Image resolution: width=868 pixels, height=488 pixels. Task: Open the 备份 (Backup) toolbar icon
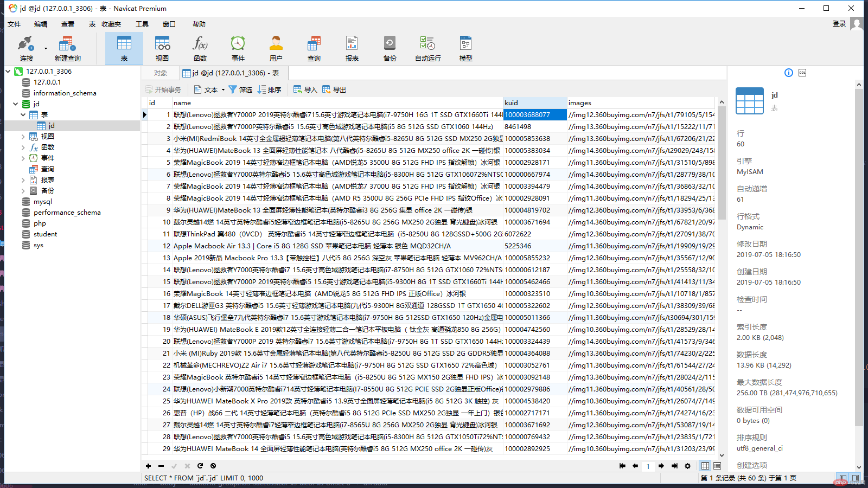pos(390,48)
